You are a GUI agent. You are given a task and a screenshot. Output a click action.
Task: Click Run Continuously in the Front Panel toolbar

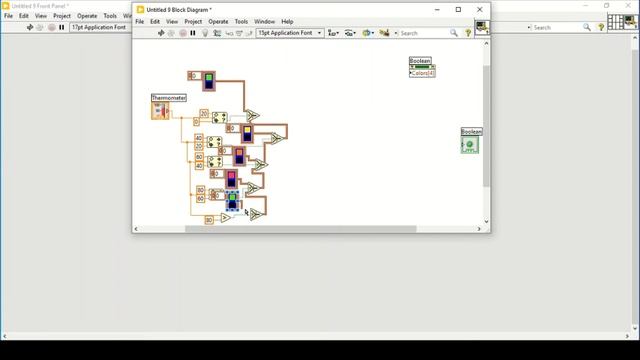(x=40, y=27)
